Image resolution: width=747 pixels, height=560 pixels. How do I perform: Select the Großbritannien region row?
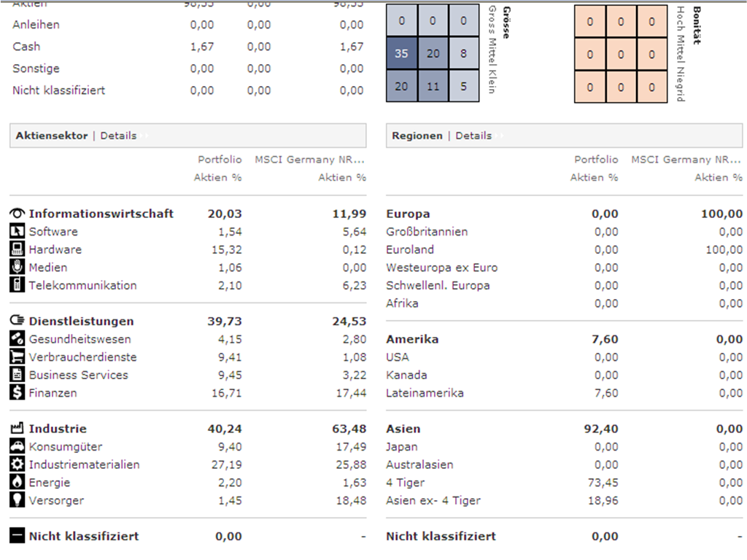click(x=564, y=232)
